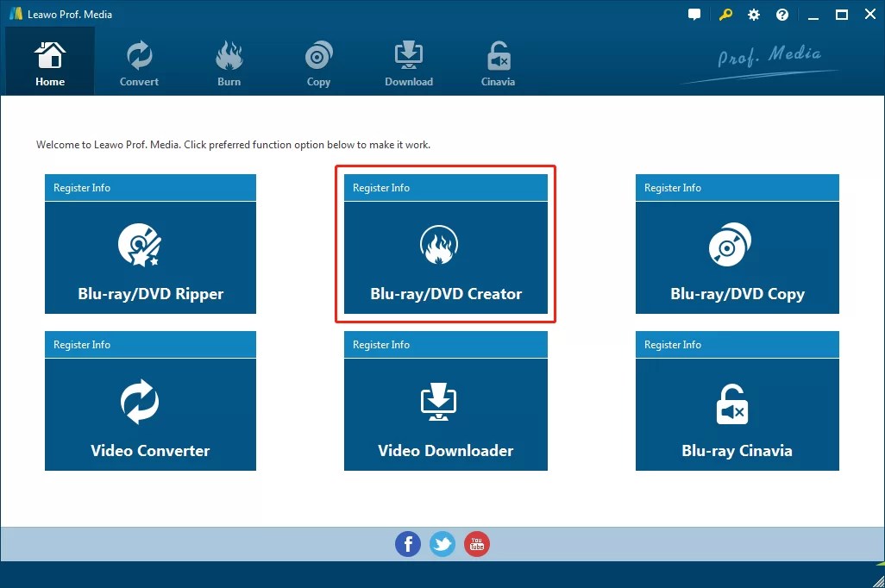The width and height of the screenshot is (885, 588).
Task: Click the help question mark icon
Action: pyautogui.click(x=781, y=14)
